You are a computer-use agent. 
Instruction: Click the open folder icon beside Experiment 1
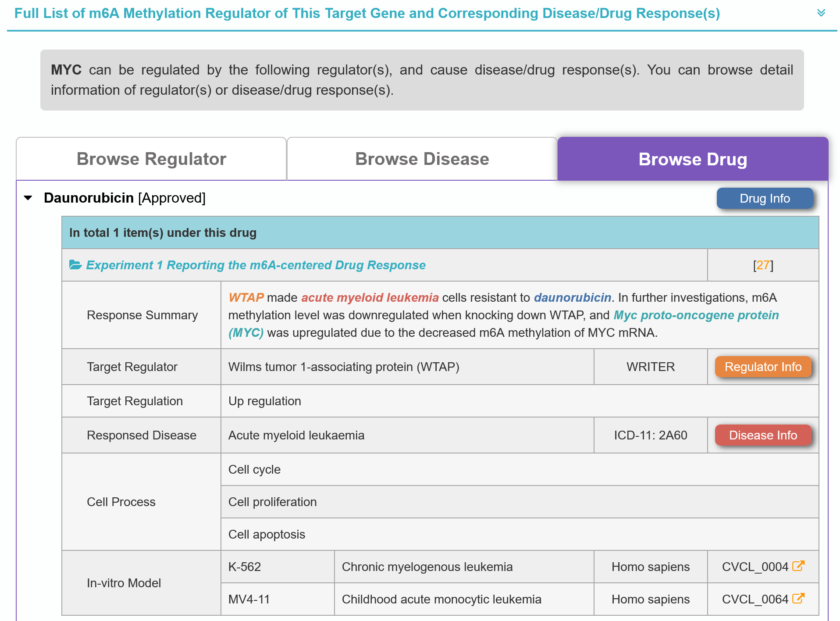click(x=75, y=265)
